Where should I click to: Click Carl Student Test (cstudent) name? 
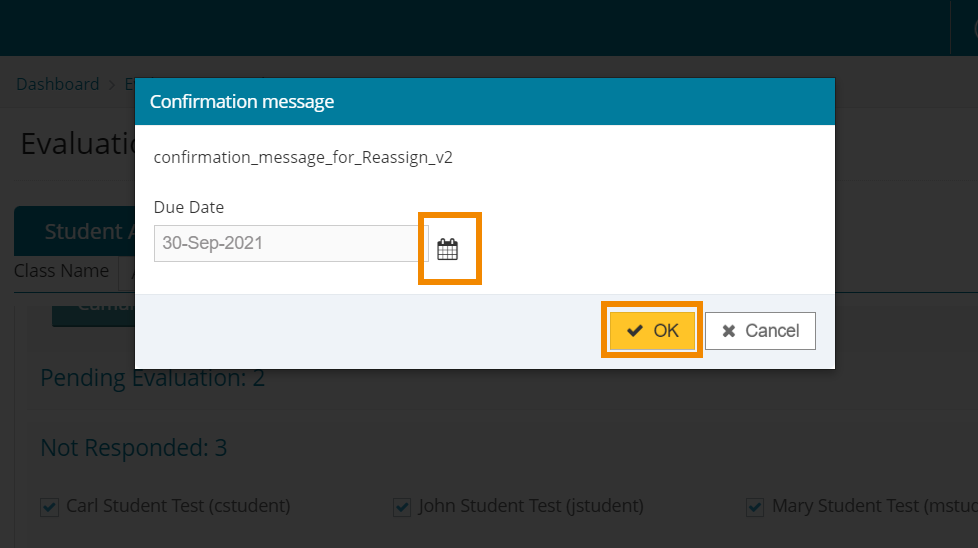[177, 506]
